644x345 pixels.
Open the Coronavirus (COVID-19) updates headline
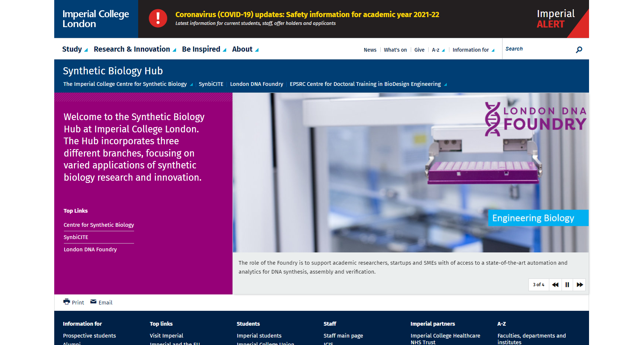click(307, 14)
